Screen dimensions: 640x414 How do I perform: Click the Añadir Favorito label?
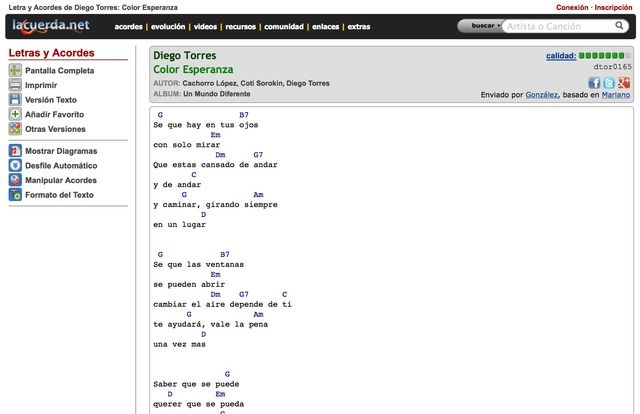tap(55, 114)
